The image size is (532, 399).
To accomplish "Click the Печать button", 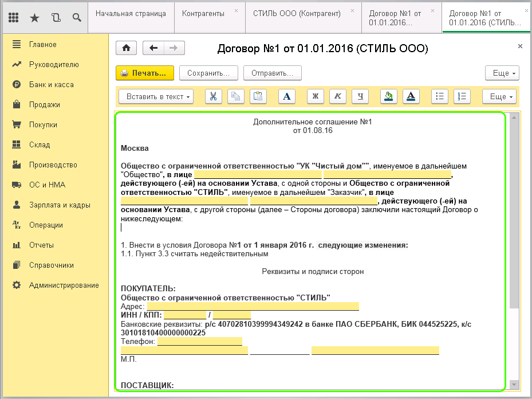I will pyautogui.click(x=145, y=73).
